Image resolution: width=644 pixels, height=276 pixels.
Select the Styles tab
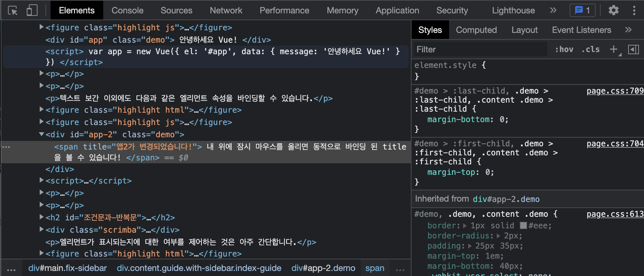pos(430,30)
